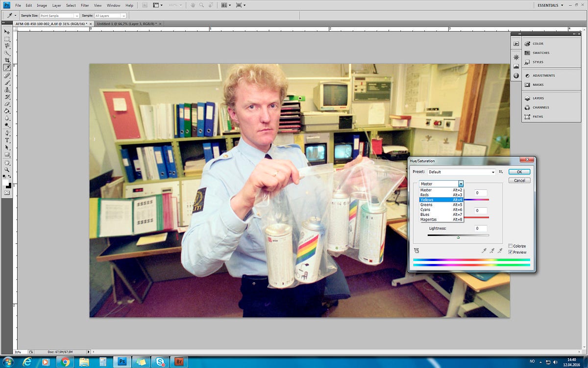Toggle Quick Mask mode in the toolbox
Viewport: 588px width, 368px height.
pos(7,193)
